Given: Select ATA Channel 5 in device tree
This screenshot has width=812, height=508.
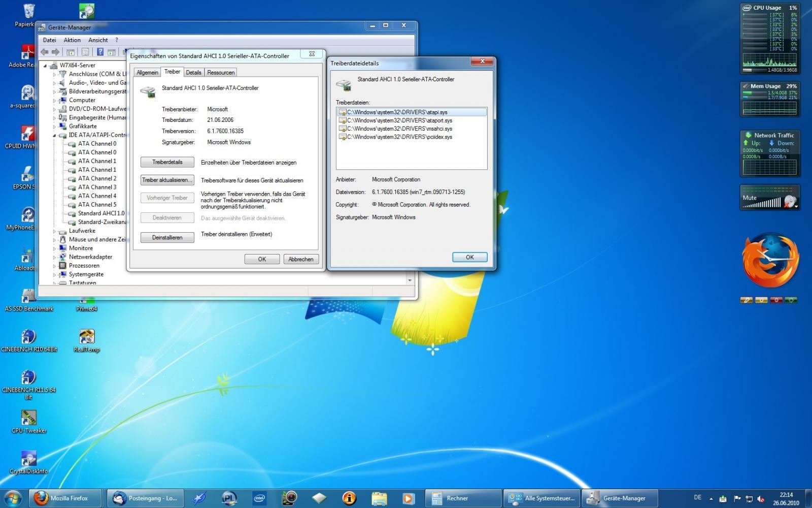Looking at the screenshot, I should click(97, 205).
